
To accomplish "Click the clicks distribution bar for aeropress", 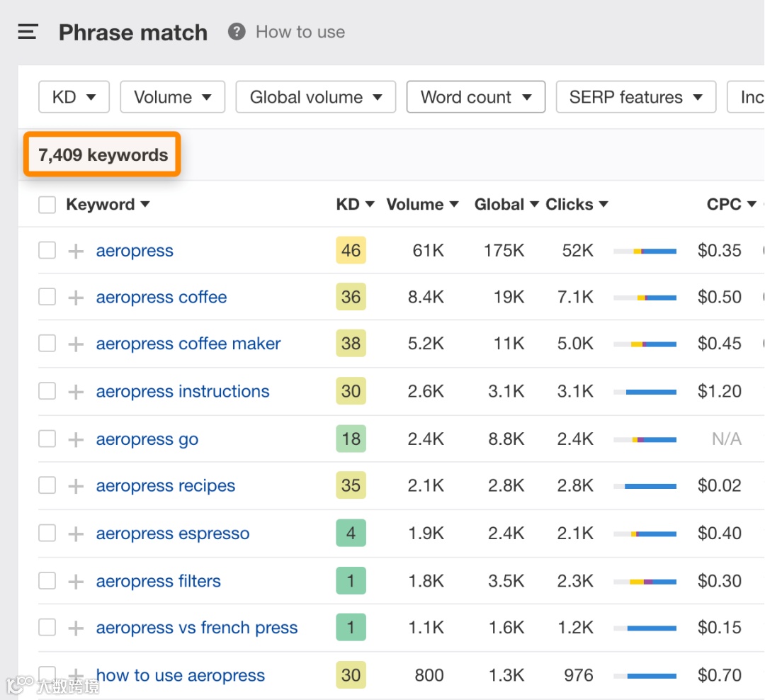I will (645, 251).
